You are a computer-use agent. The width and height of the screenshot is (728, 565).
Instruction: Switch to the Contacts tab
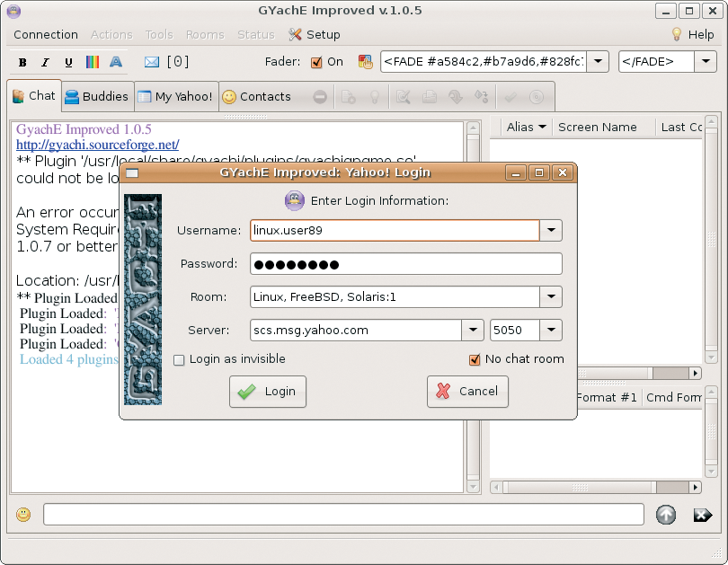click(257, 96)
